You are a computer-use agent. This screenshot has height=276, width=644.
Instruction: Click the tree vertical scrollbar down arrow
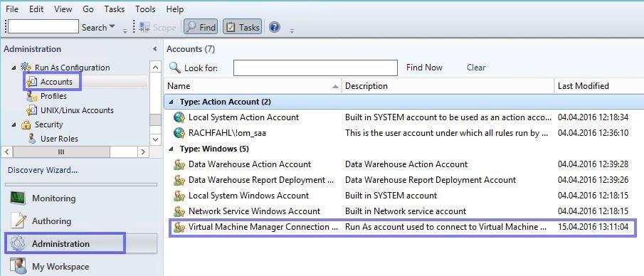click(155, 139)
